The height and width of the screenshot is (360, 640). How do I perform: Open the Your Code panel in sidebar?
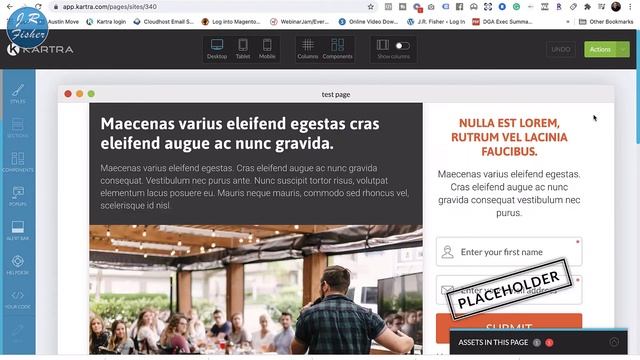(x=18, y=299)
